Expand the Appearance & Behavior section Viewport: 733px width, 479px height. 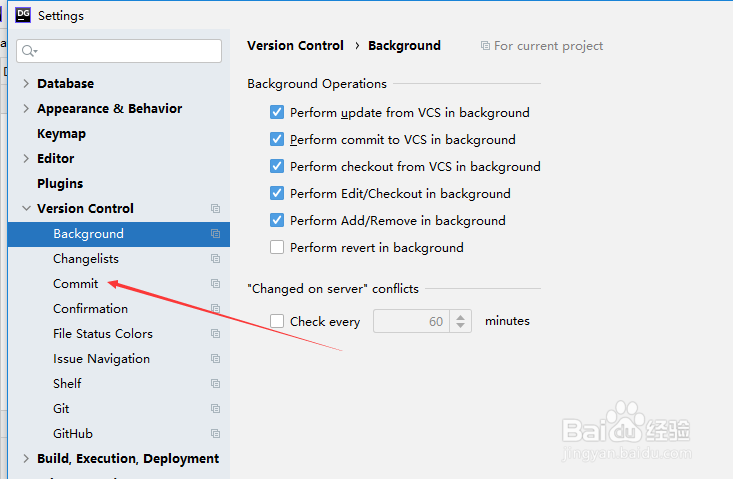pyautogui.click(x=26, y=109)
